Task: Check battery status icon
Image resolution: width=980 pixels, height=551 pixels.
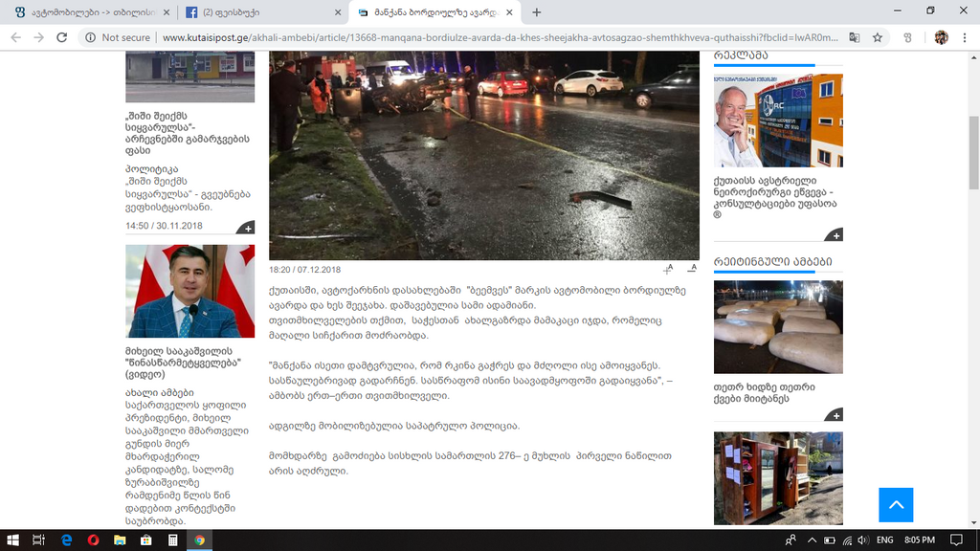Action: [x=830, y=540]
